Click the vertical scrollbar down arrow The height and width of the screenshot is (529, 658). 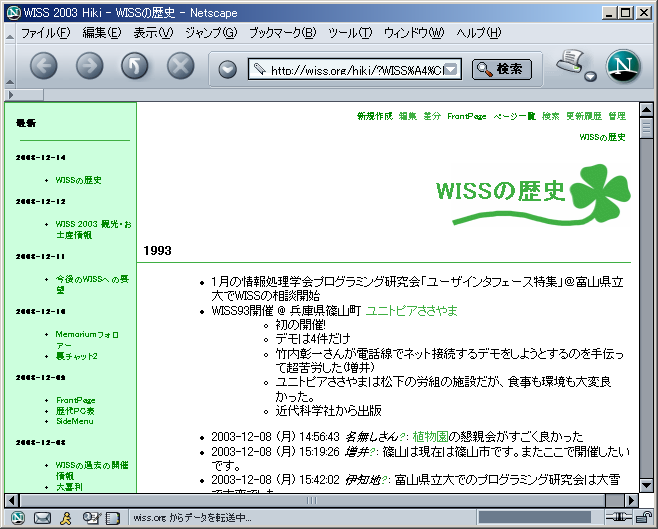pos(646,485)
